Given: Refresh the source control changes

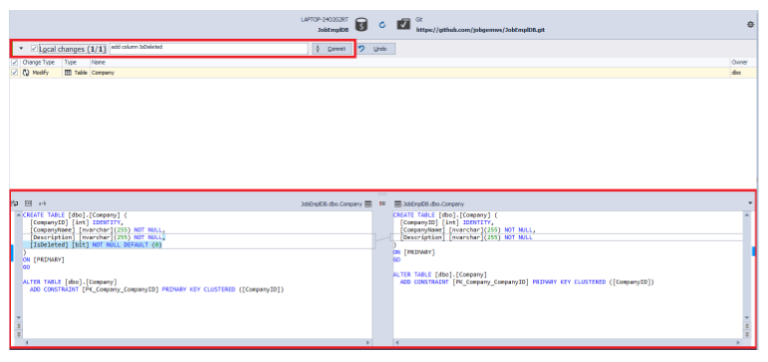Looking at the screenshot, I should 383,24.
